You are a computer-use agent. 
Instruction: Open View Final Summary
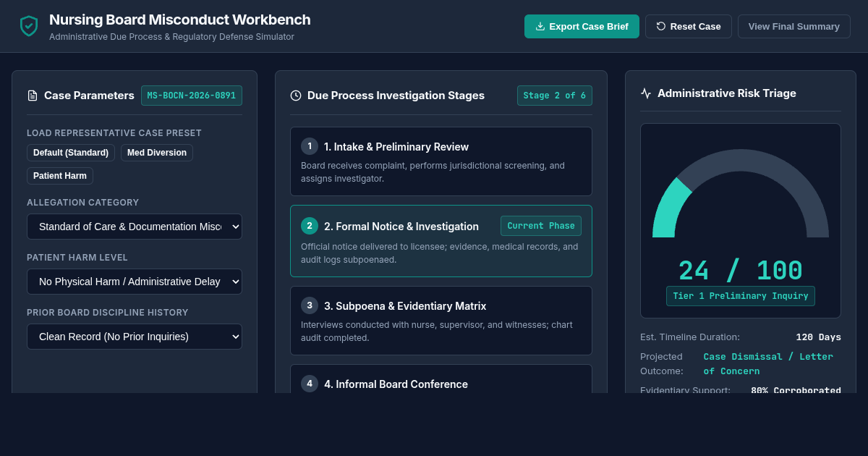pos(794,26)
